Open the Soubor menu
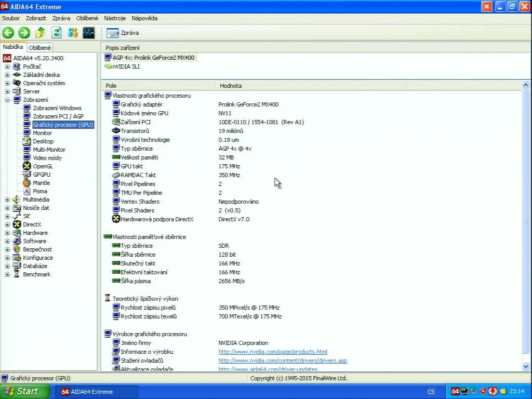This screenshot has height=399, width=532. [11, 18]
